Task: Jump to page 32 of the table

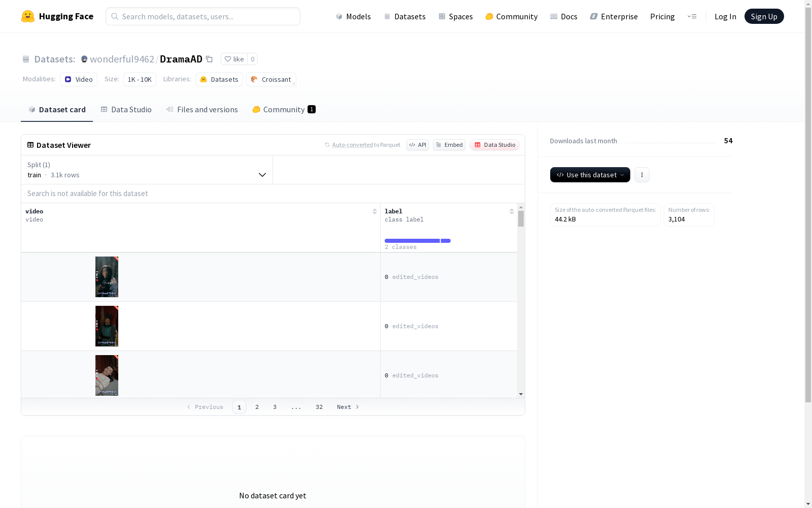Action: click(x=319, y=407)
